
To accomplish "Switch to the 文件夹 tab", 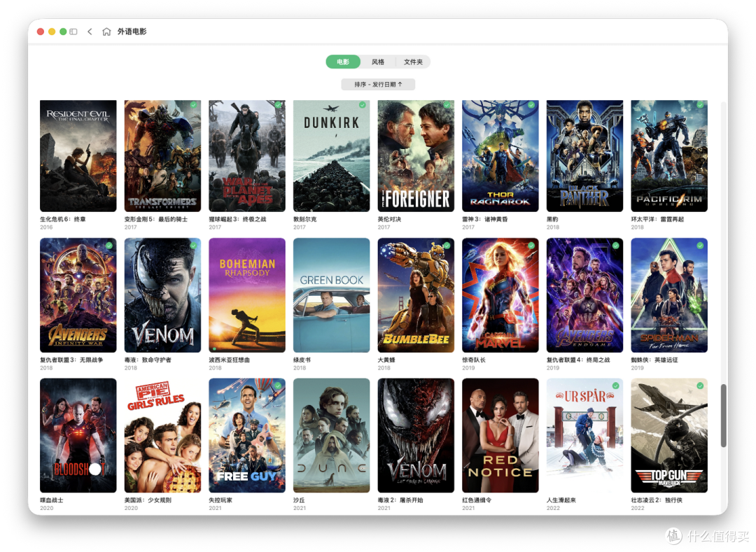I will [413, 62].
